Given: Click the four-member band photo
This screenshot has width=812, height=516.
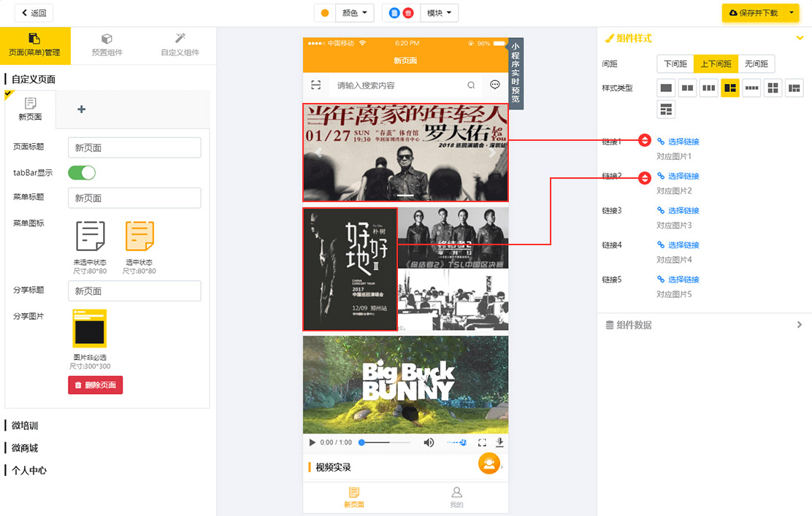Looking at the screenshot, I should coord(453,238).
